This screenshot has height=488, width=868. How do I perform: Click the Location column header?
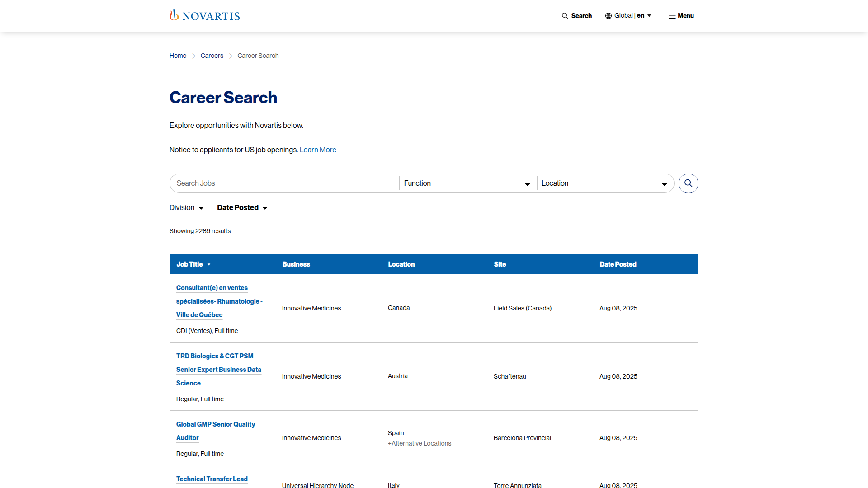[401, 264]
